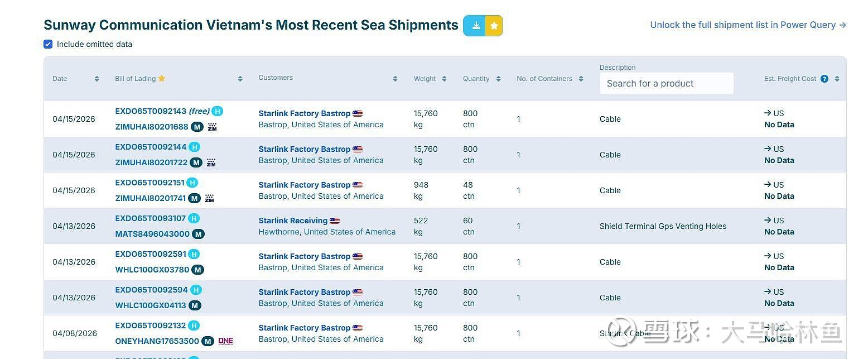Open master bill WHLC100GX03780
This screenshot has height=359, width=868.
click(x=152, y=270)
